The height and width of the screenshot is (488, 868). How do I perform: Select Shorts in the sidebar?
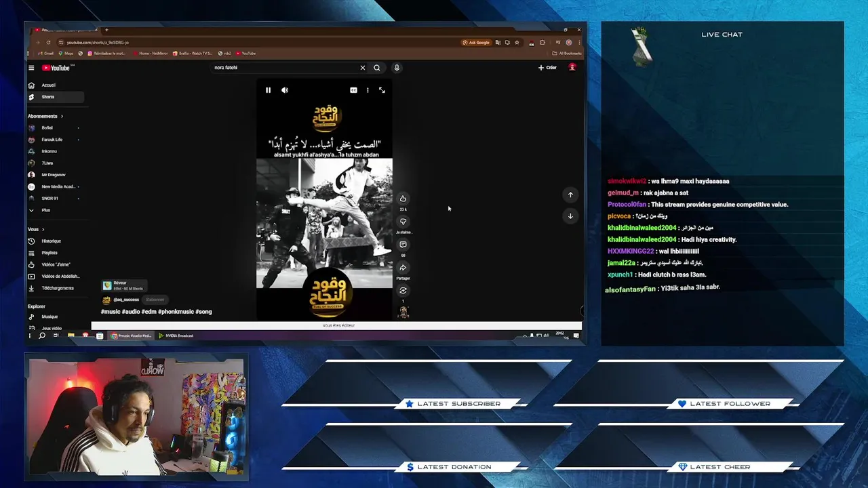(x=56, y=97)
